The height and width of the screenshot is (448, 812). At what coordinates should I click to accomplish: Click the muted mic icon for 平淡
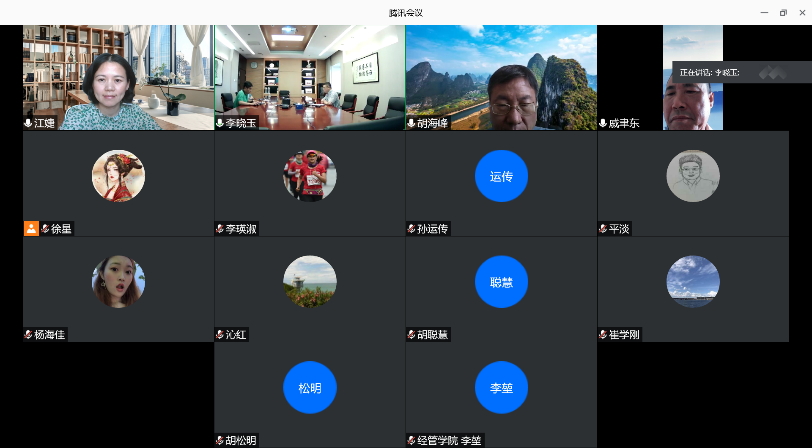[603, 229]
